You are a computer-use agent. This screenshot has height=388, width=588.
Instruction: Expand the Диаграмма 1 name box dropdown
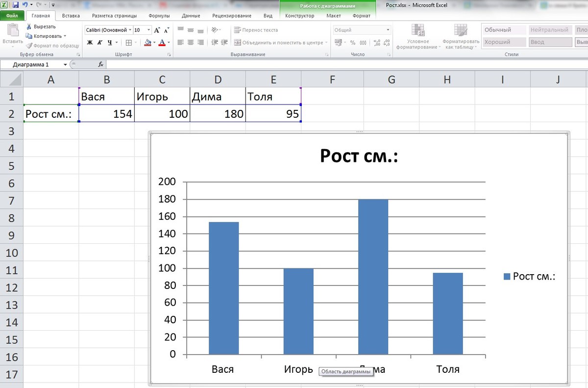[x=66, y=64]
